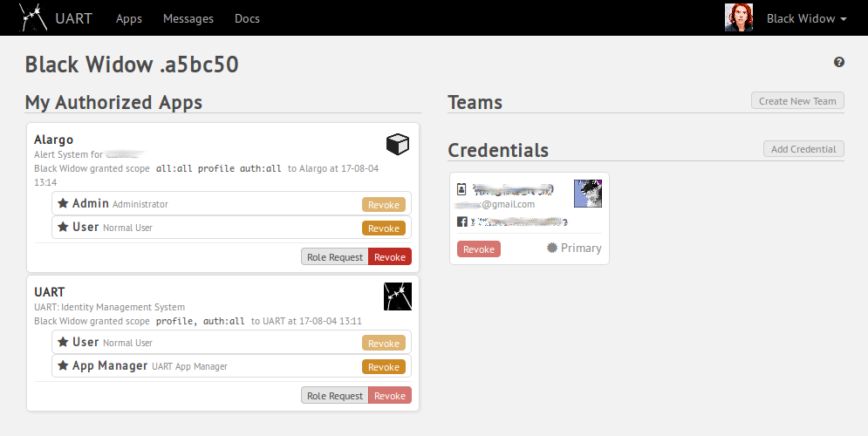Click the Facebook icon in credential card

[462, 222]
